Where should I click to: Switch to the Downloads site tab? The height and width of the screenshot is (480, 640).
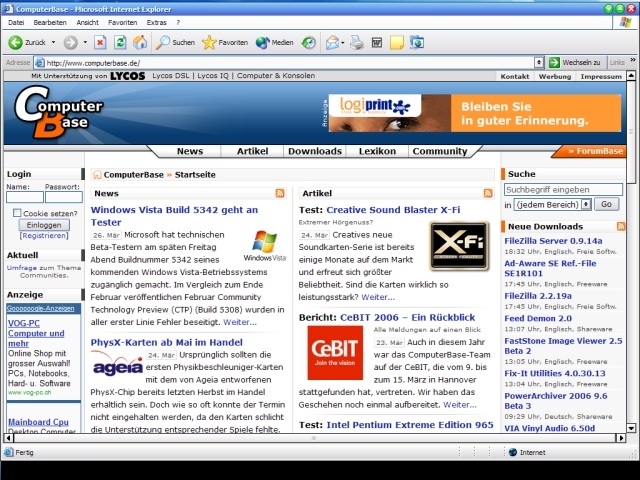point(315,151)
